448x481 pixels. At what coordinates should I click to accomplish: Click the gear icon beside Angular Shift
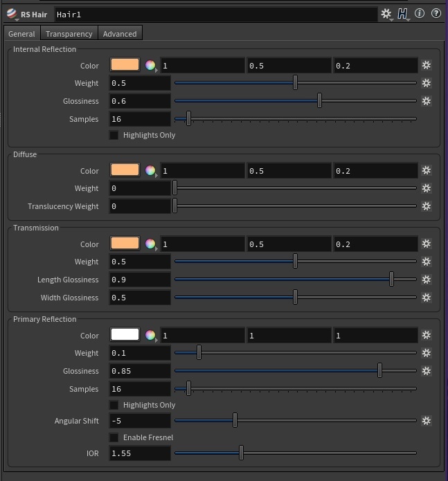point(427,421)
